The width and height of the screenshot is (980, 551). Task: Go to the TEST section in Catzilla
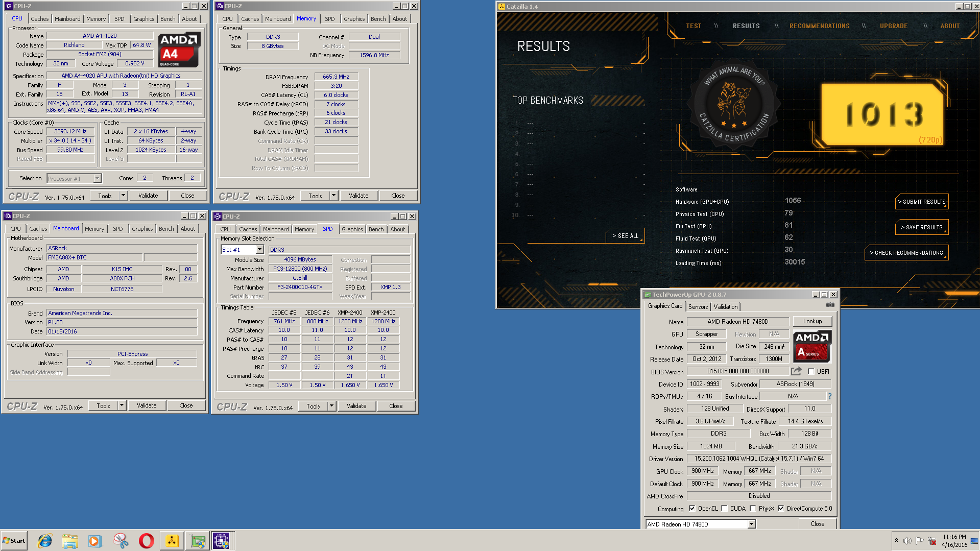pos(694,26)
